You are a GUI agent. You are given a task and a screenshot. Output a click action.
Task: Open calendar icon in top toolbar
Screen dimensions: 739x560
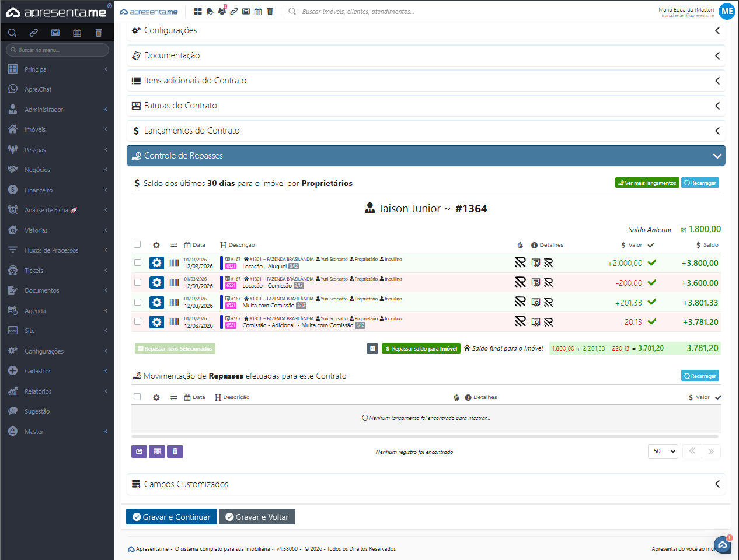tap(258, 12)
